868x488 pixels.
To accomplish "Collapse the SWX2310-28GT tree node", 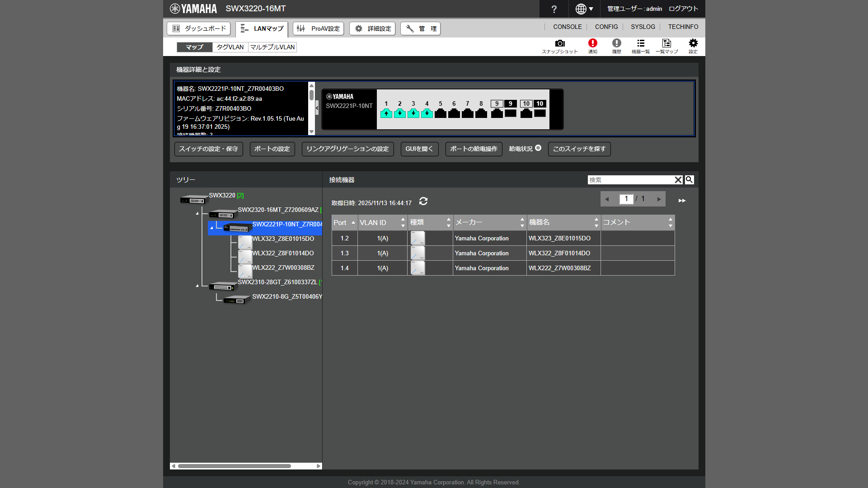I will coord(197,286).
